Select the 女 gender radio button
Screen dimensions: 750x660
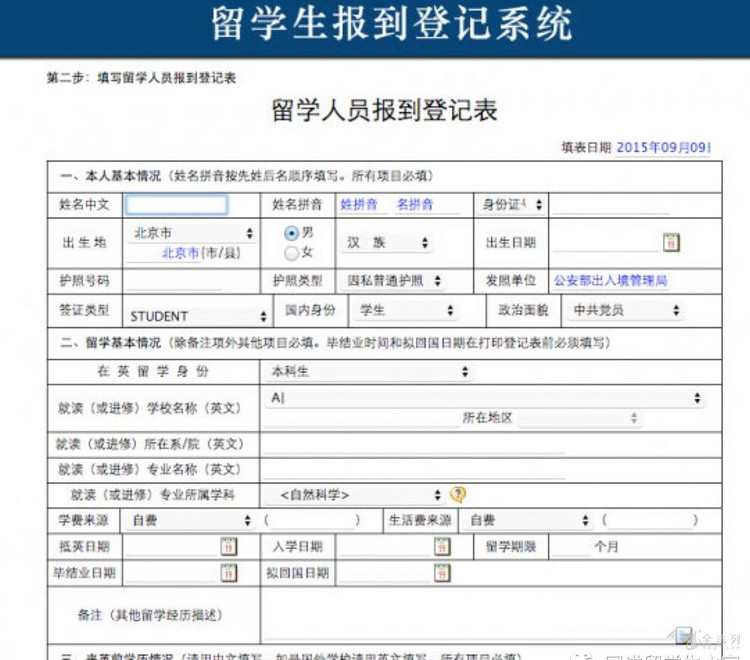pyautogui.click(x=291, y=253)
